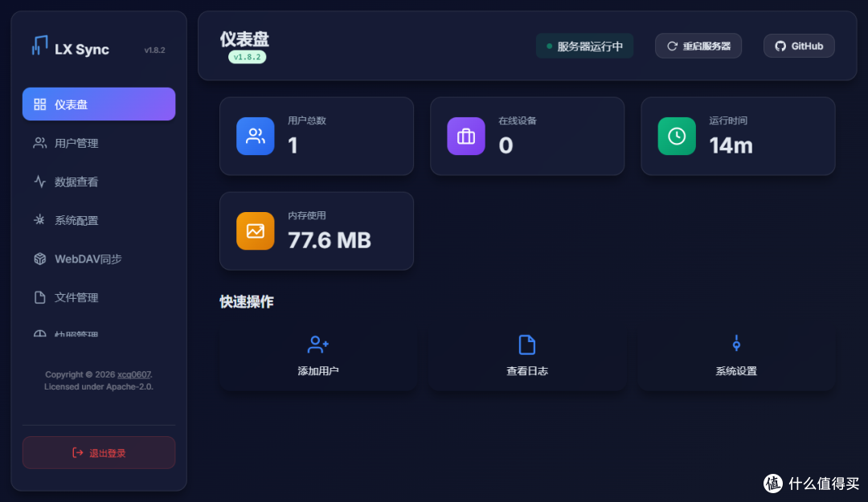Click the restart circular arrow icon

tap(672, 46)
